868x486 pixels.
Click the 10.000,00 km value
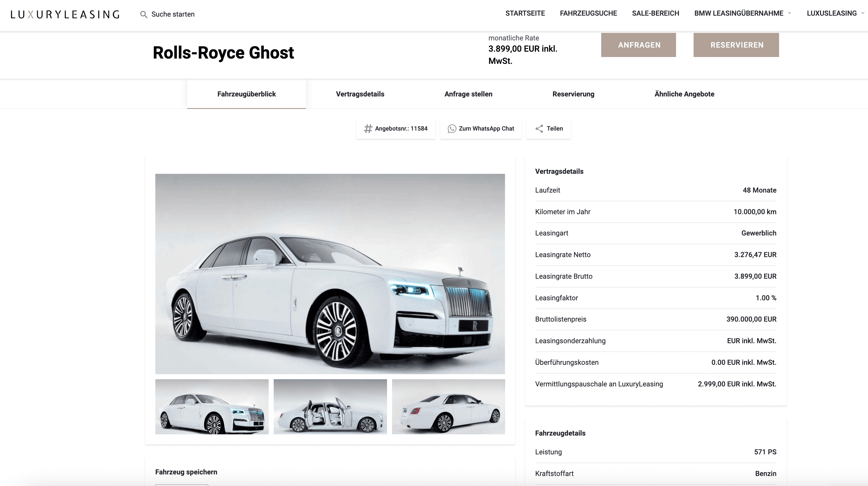click(755, 212)
